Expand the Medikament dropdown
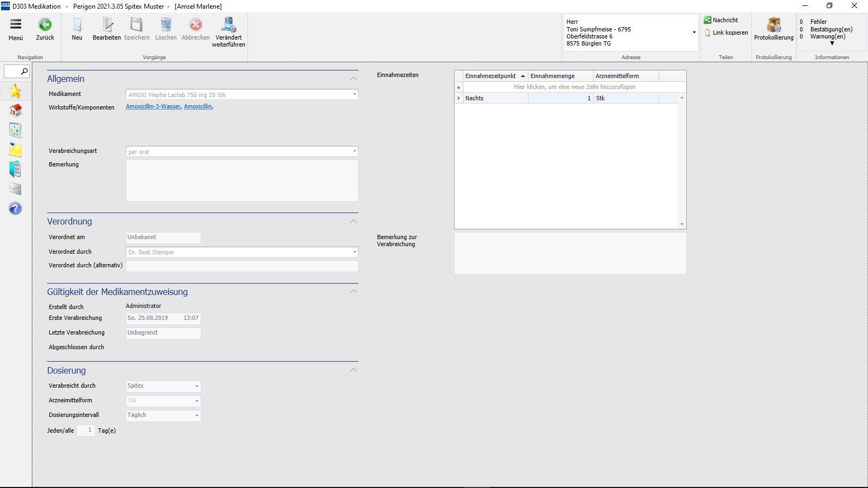Image resolution: width=868 pixels, height=488 pixels. [x=355, y=94]
